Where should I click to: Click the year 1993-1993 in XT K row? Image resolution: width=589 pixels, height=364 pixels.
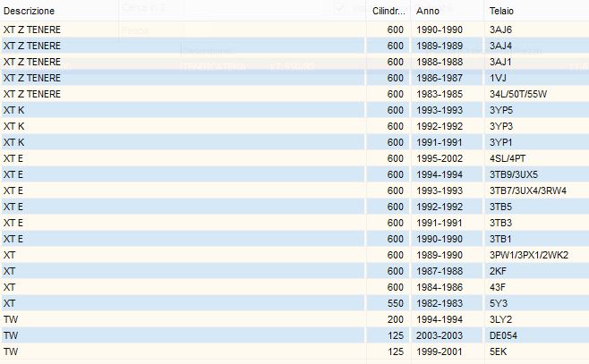(440, 110)
